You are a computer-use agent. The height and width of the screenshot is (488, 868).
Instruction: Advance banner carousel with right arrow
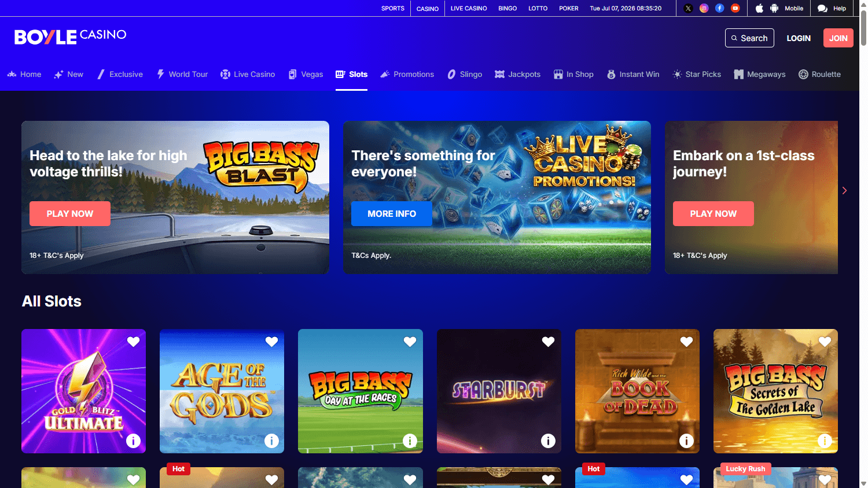[844, 190]
